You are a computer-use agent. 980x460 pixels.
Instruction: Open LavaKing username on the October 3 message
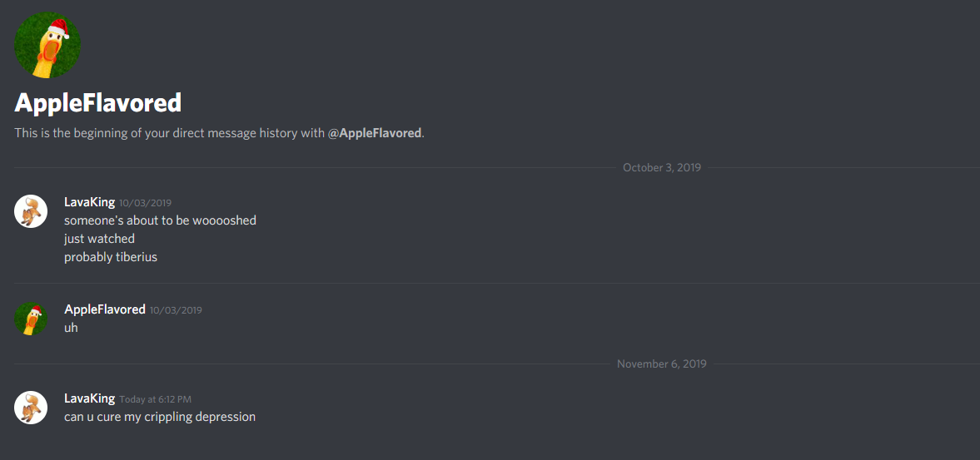click(x=89, y=201)
